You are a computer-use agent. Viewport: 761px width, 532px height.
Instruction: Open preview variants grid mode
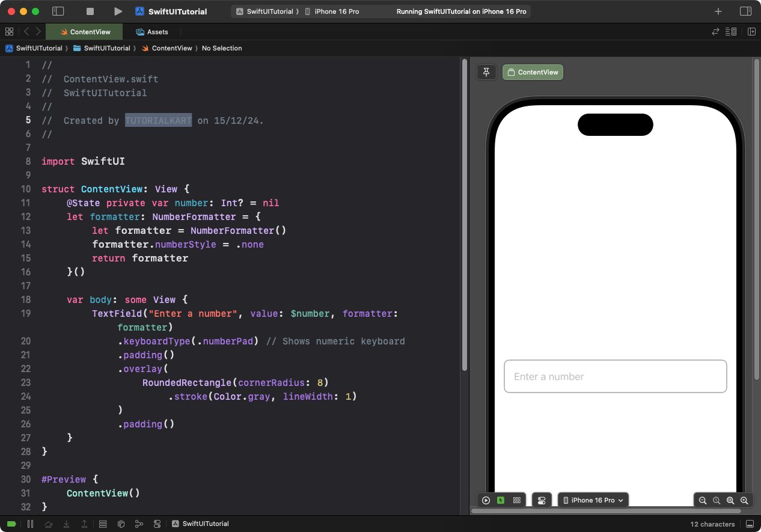pos(516,500)
